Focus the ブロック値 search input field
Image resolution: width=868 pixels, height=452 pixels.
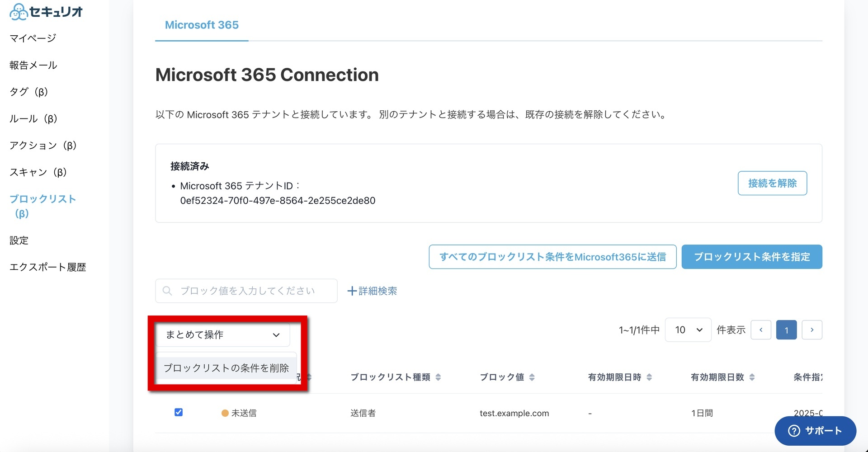(x=246, y=291)
